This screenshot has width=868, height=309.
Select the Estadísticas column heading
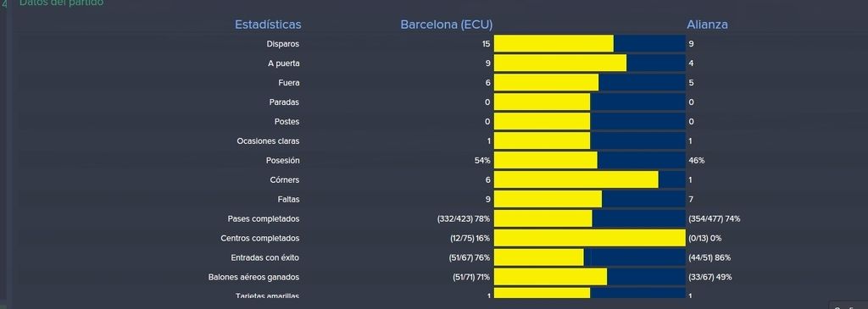click(268, 25)
